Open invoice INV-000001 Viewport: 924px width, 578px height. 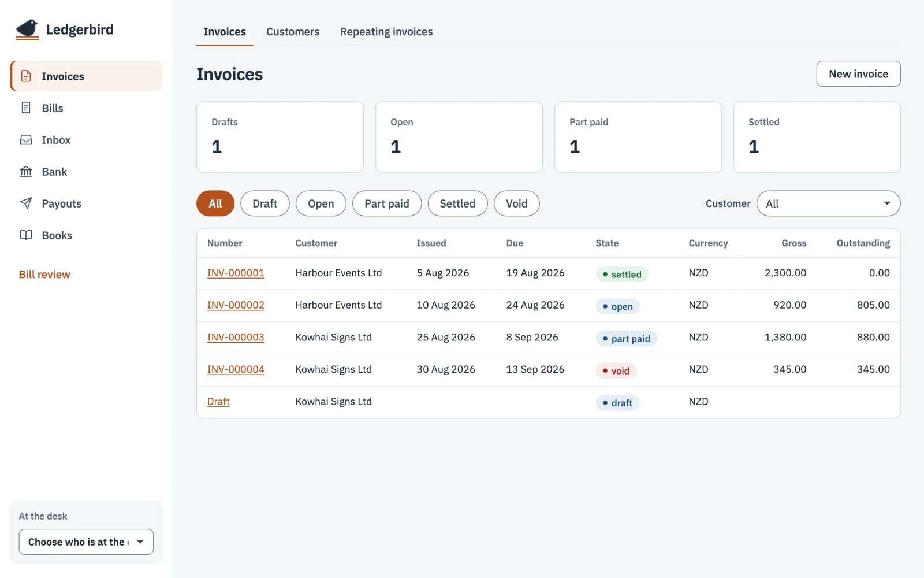[x=236, y=273]
